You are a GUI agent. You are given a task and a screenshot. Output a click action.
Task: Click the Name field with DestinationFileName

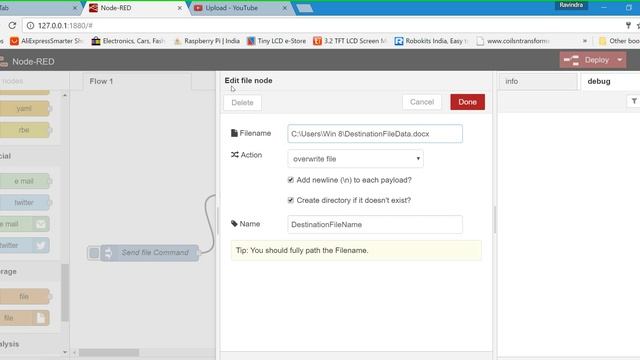[375, 224]
